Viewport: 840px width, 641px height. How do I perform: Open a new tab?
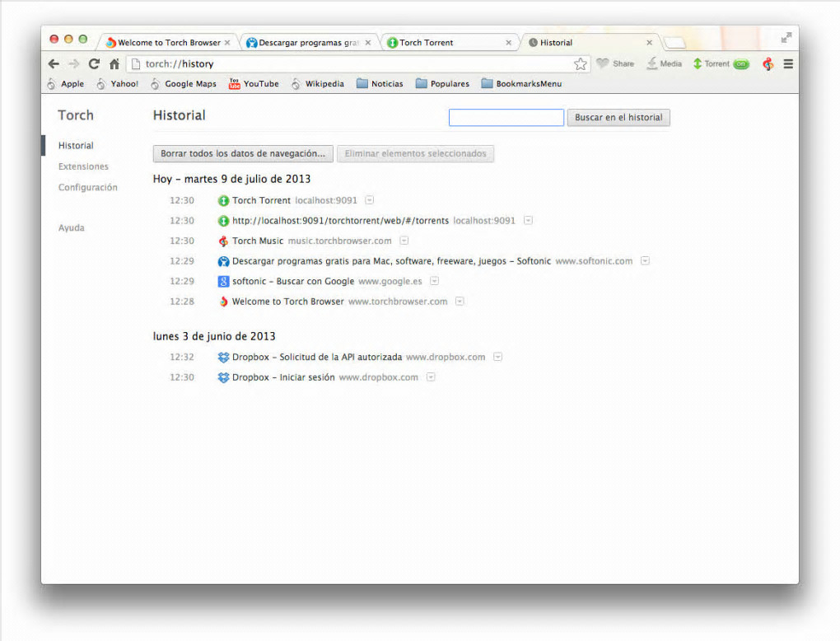[x=674, y=42]
